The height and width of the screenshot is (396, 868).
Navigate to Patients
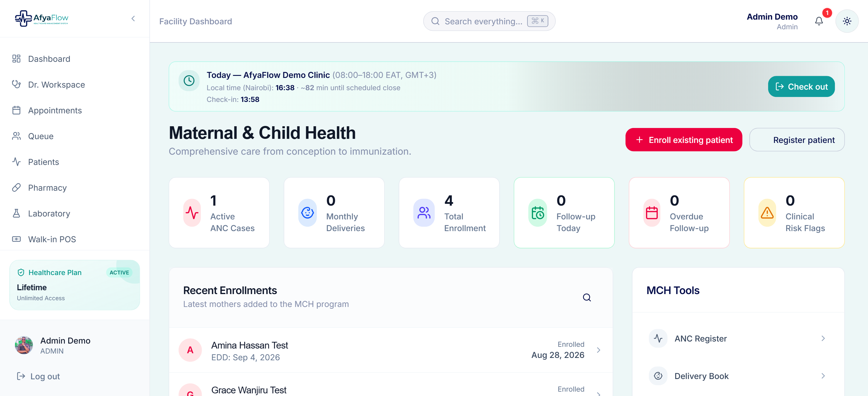tap(75, 162)
